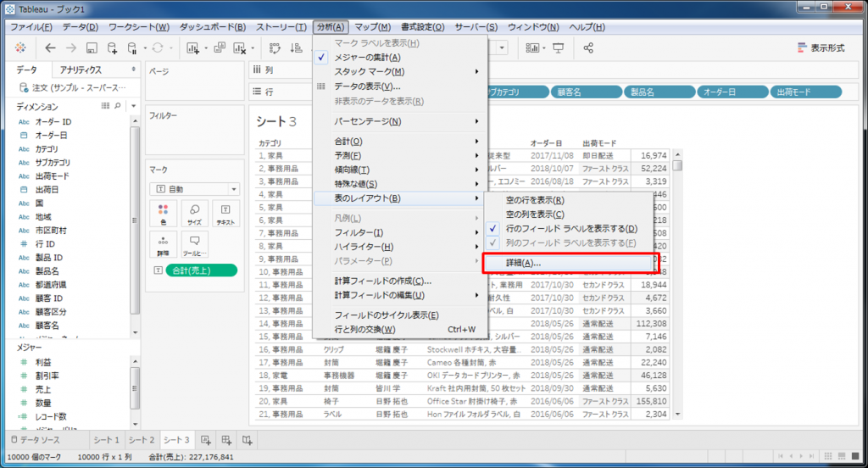Open the Size (サイズ) marks card
The height and width of the screenshot is (468, 868).
click(194, 212)
